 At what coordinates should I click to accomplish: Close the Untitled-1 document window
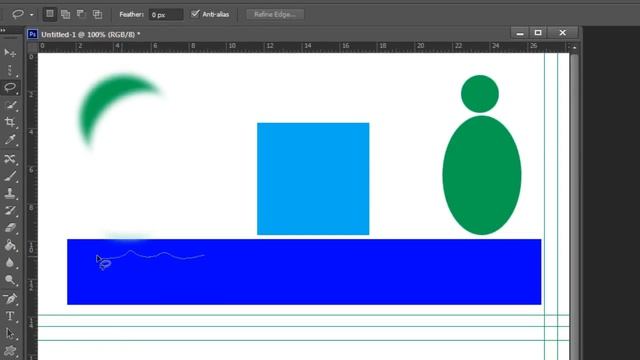(x=563, y=33)
